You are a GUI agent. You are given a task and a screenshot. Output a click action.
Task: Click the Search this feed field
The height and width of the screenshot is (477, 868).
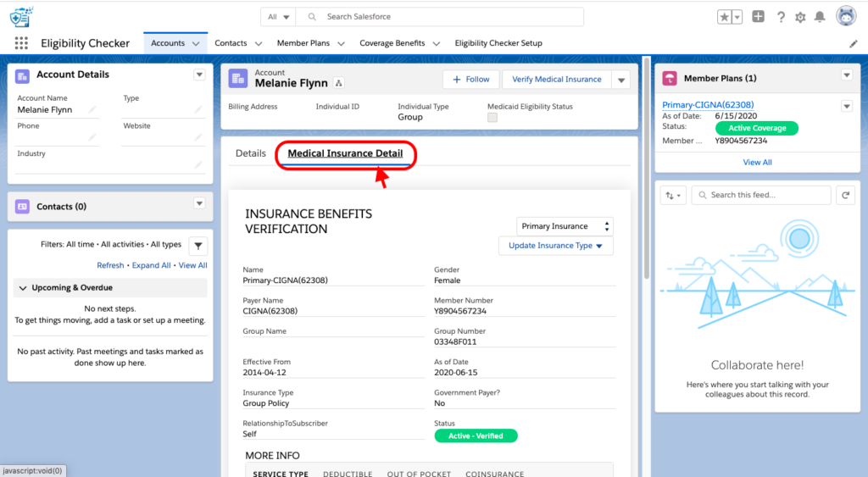click(x=761, y=195)
